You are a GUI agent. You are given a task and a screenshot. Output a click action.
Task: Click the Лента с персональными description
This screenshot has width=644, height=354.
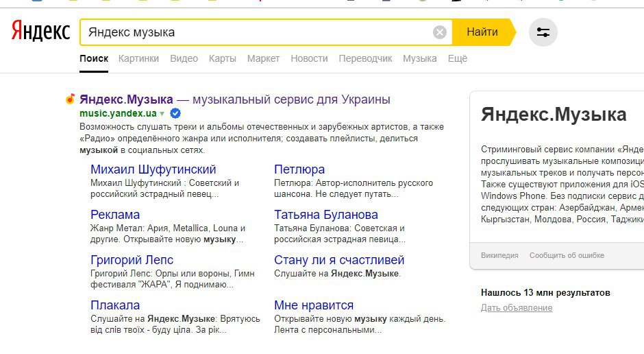[360, 324]
